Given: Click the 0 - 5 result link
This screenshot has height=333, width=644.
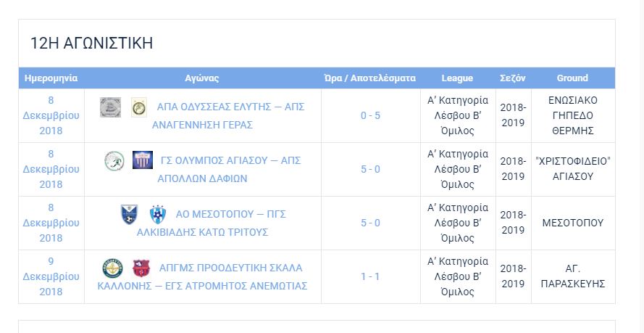Looking at the screenshot, I should tap(370, 115).
